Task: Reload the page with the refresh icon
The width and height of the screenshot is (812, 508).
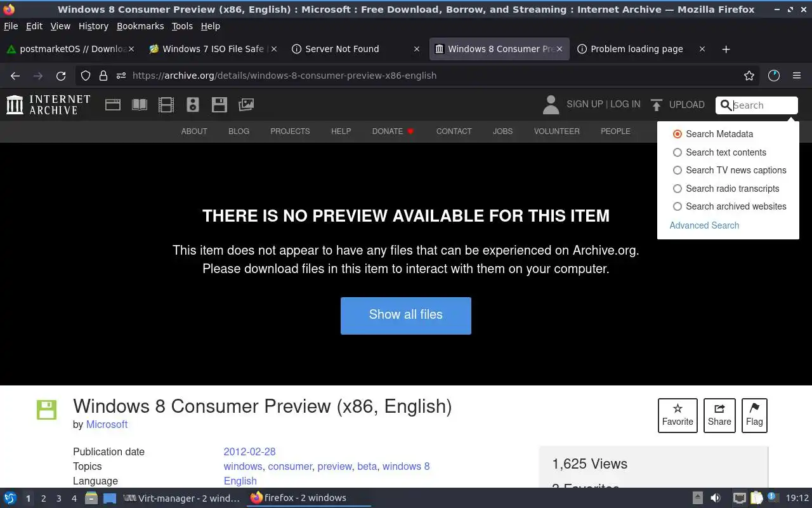Action: [61, 76]
